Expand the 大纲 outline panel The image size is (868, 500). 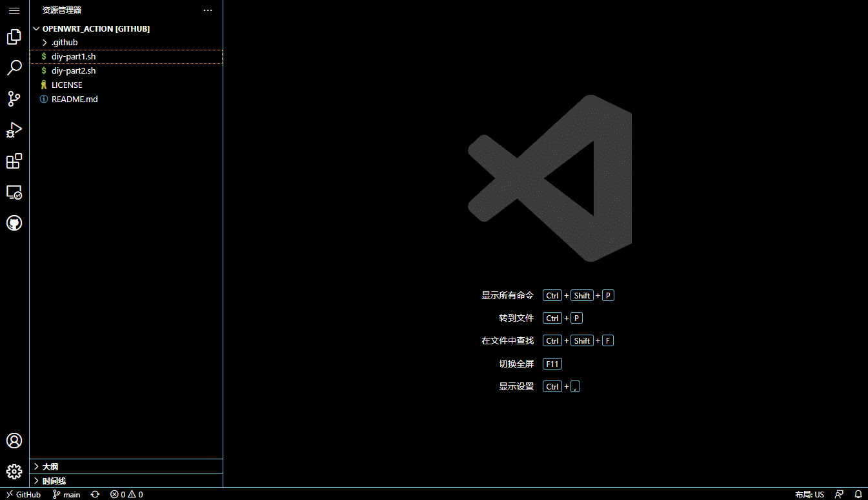click(126, 466)
